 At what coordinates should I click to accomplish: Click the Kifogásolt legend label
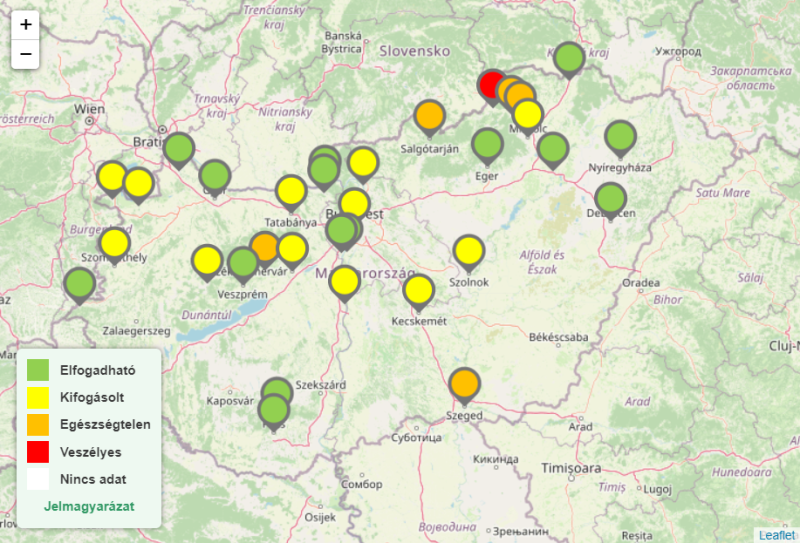tap(92, 397)
